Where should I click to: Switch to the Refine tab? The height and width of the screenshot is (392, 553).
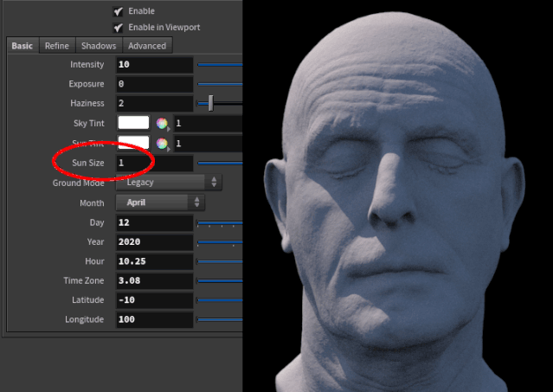point(57,46)
